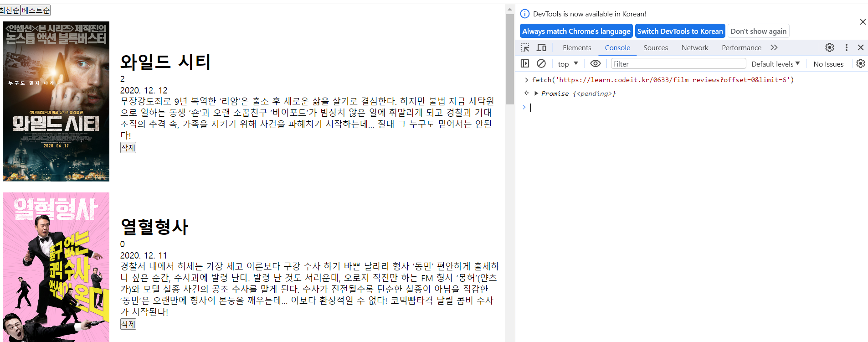Delete the 와일드 시티 review with 삭제
The width and height of the screenshot is (868, 342).
(128, 147)
